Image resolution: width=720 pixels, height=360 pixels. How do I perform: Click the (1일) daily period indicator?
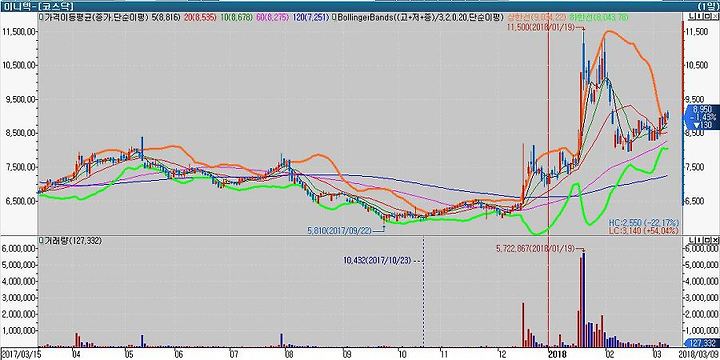[x=707, y=6]
